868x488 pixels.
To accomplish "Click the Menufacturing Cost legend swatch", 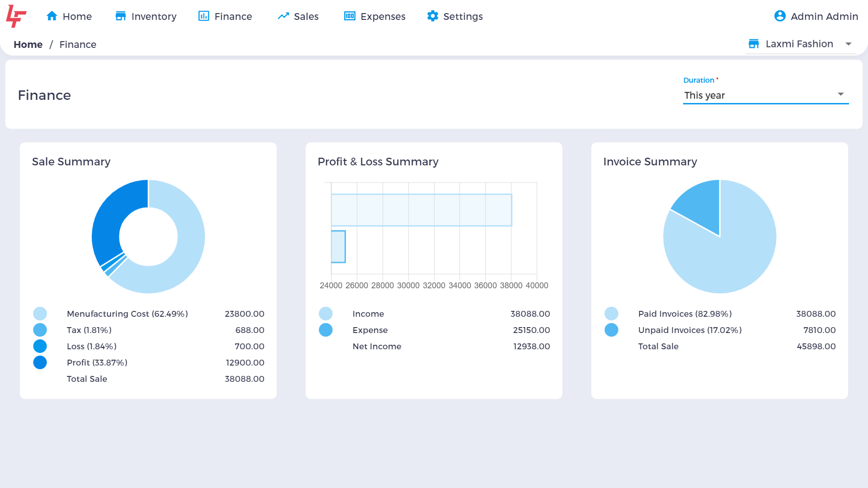I will (x=40, y=314).
